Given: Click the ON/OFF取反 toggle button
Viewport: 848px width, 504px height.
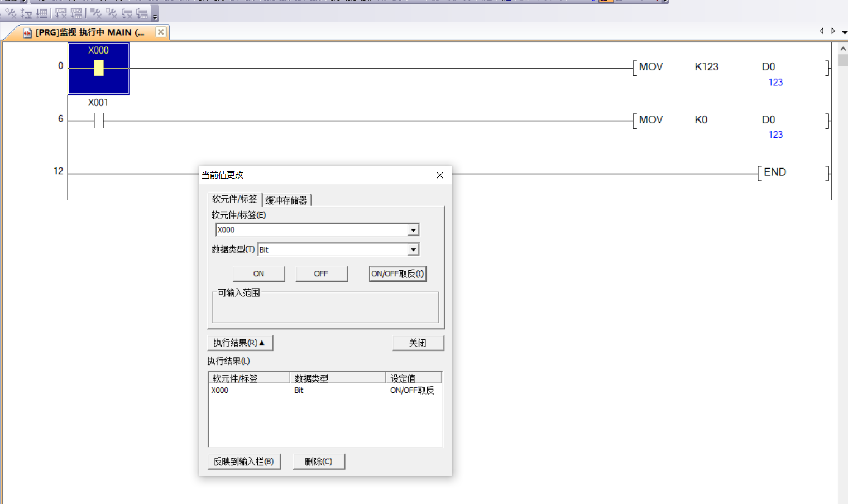Looking at the screenshot, I should (x=397, y=273).
